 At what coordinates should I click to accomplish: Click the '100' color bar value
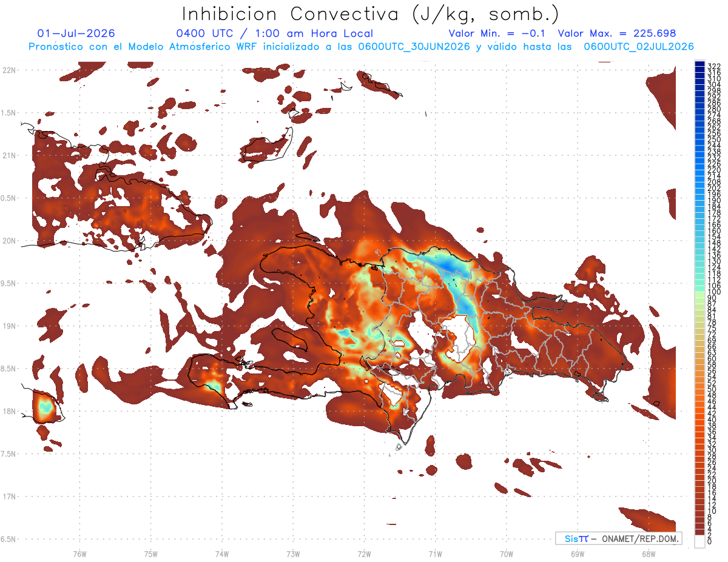pos(714,293)
